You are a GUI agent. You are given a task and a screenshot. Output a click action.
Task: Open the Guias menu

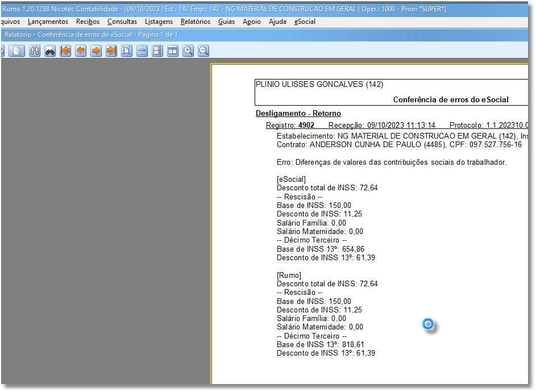coord(226,22)
